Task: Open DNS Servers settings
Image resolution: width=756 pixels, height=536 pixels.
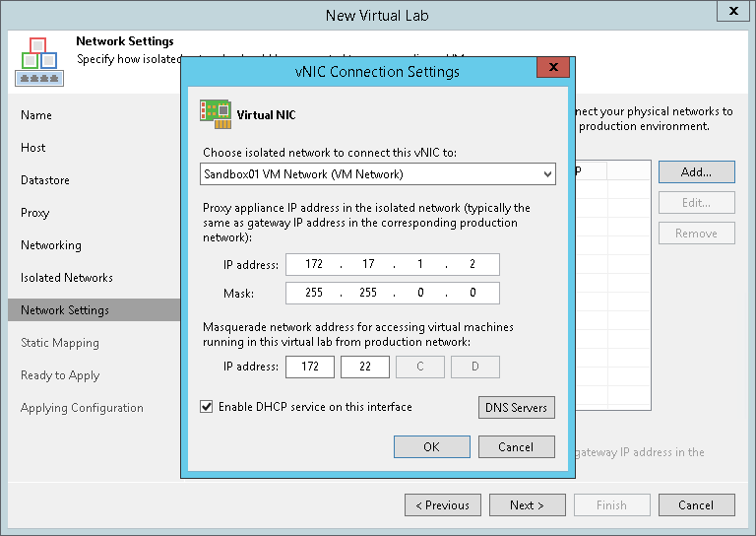Action: [516, 408]
